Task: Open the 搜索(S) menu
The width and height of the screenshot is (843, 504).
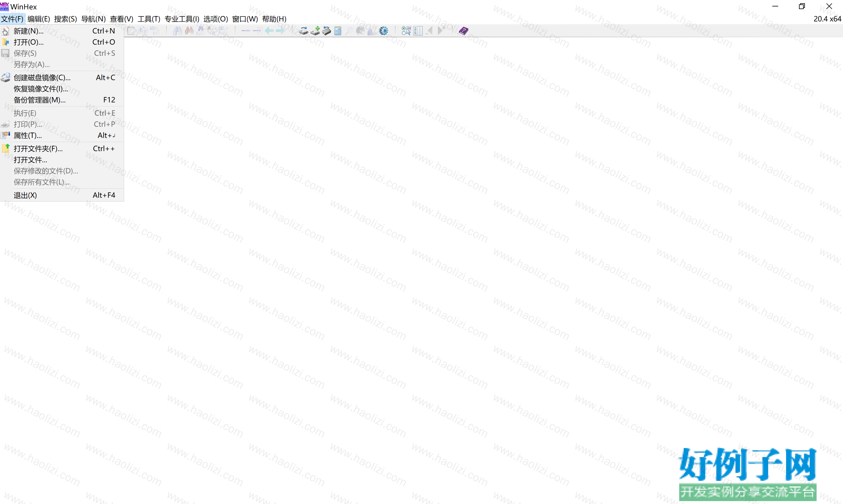Action: click(x=65, y=19)
